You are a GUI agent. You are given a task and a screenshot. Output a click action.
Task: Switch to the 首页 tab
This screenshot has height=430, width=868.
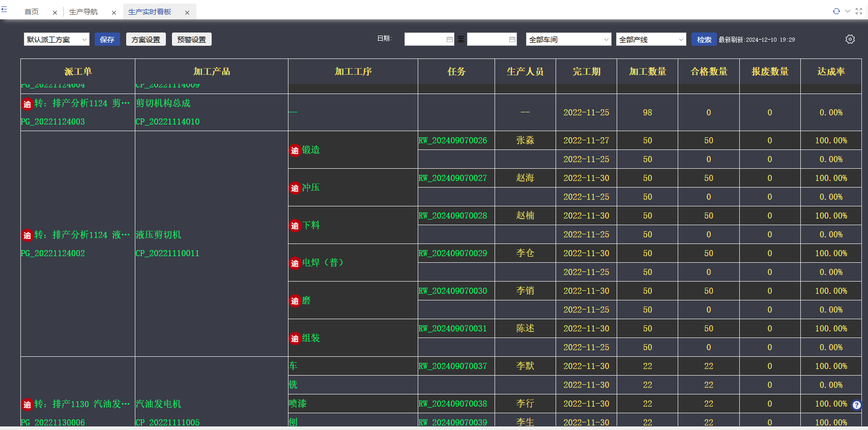point(32,12)
